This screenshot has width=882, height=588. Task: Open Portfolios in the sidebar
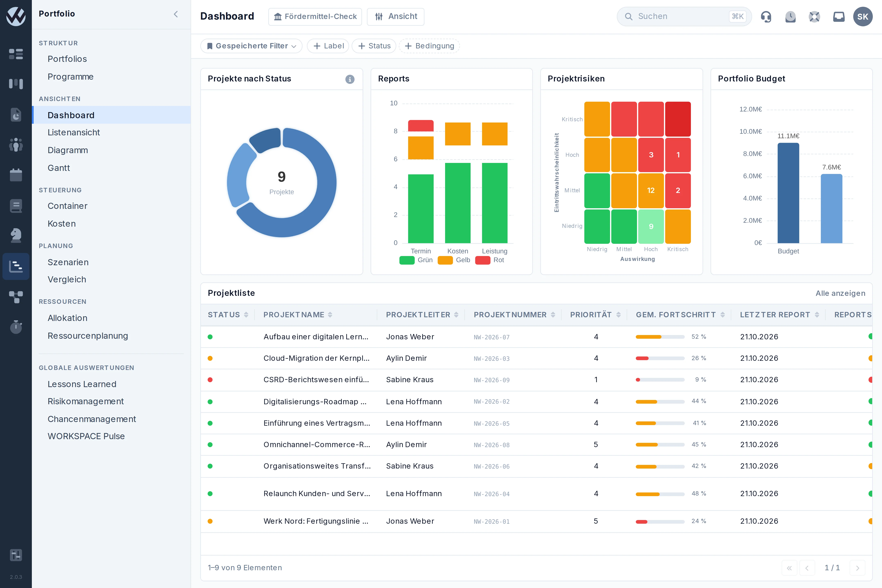point(67,59)
